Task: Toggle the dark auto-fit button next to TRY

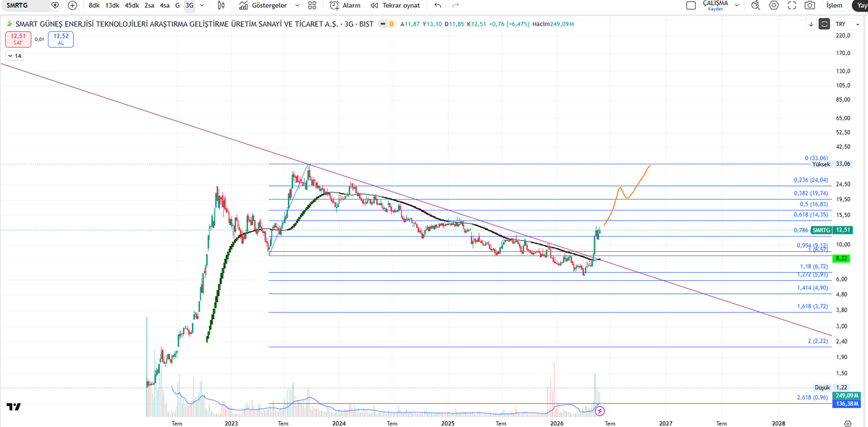Action: point(825,24)
